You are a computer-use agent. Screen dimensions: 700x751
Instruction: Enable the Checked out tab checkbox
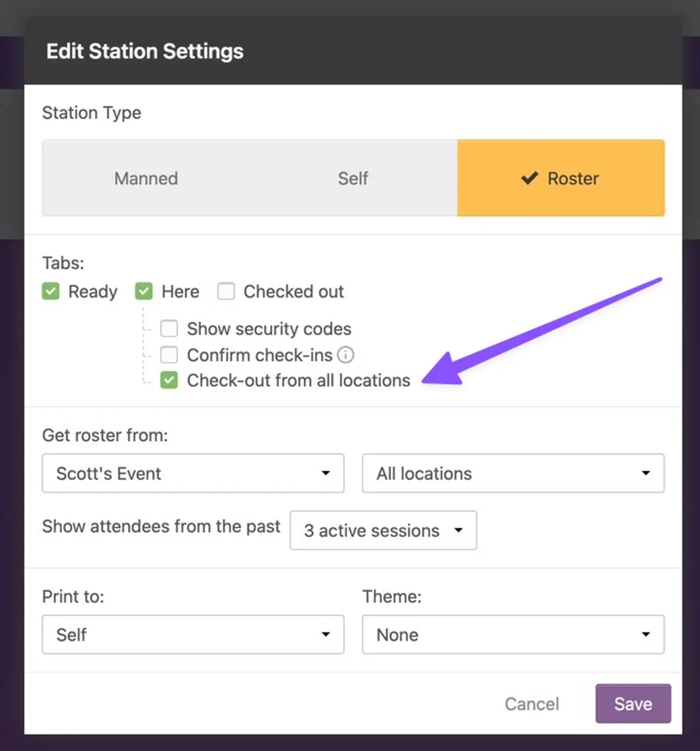click(226, 291)
